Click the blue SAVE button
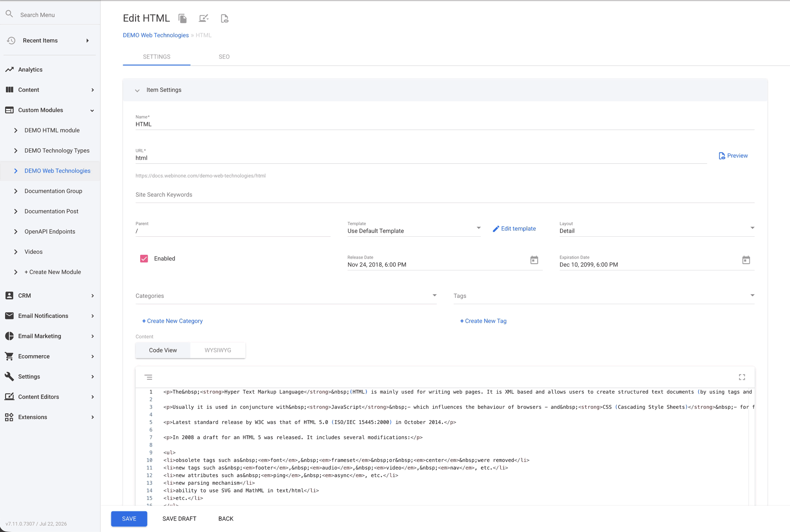Image resolution: width=790 pixels, height=532 pixels. (129, 519)
